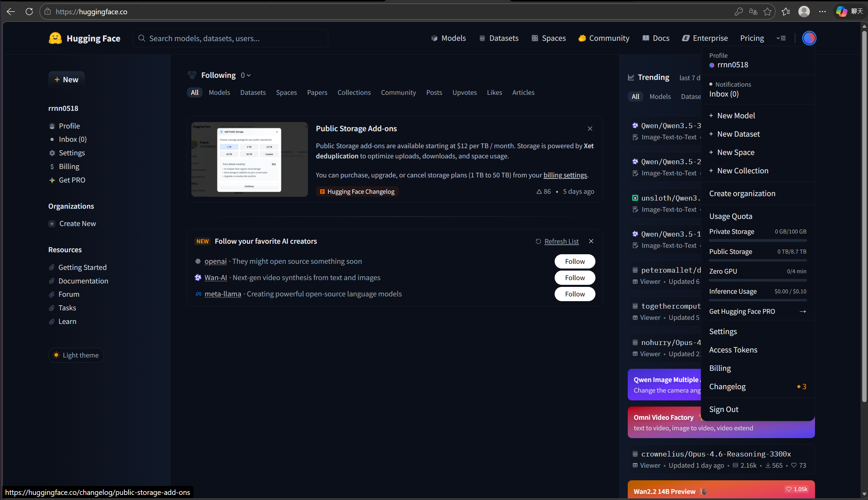Close the Follow your favorite AI creators panel
Image resolution: width=868 pixels, height=500 pixels.
click(x=591, y=241)
